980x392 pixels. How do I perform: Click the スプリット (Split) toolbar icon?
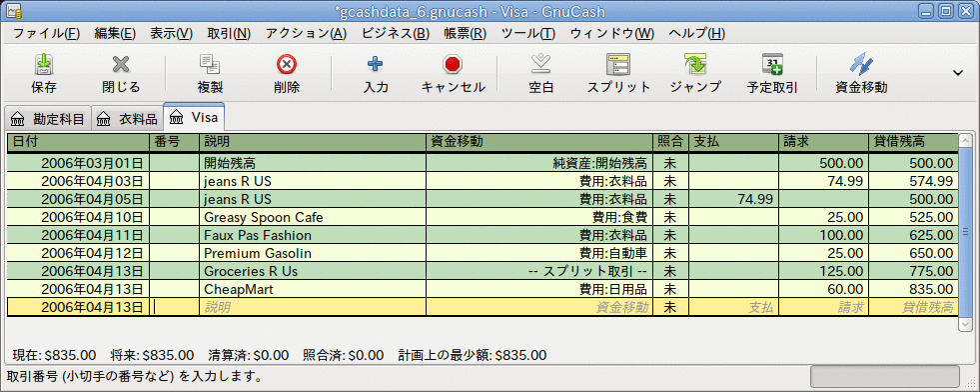(x=618, y=64)
